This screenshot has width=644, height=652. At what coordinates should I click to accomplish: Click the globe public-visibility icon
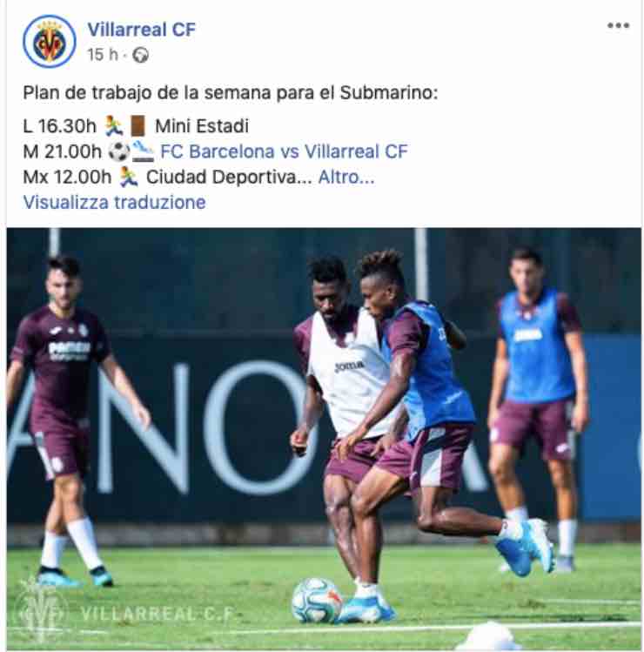tap(140, 55)
